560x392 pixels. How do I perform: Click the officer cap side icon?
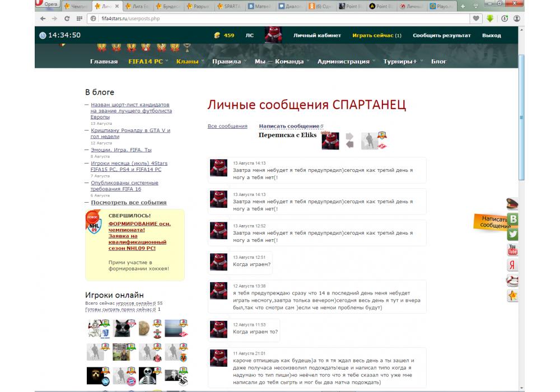pos(512,204)
